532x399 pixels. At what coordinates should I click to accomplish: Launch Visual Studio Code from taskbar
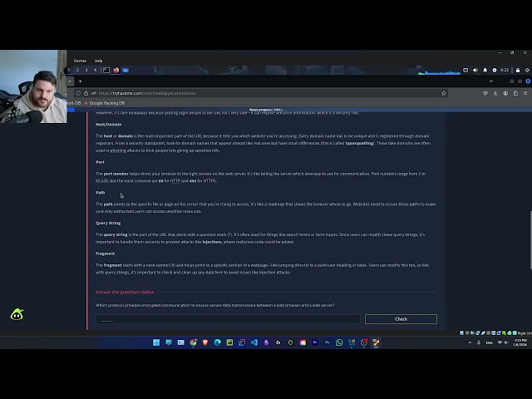pos(254,342)
